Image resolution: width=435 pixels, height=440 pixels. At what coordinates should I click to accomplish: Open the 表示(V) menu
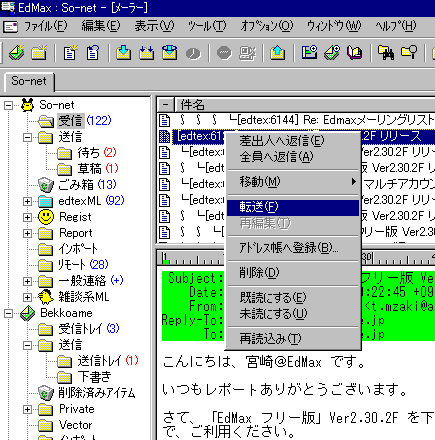(154, 26)
